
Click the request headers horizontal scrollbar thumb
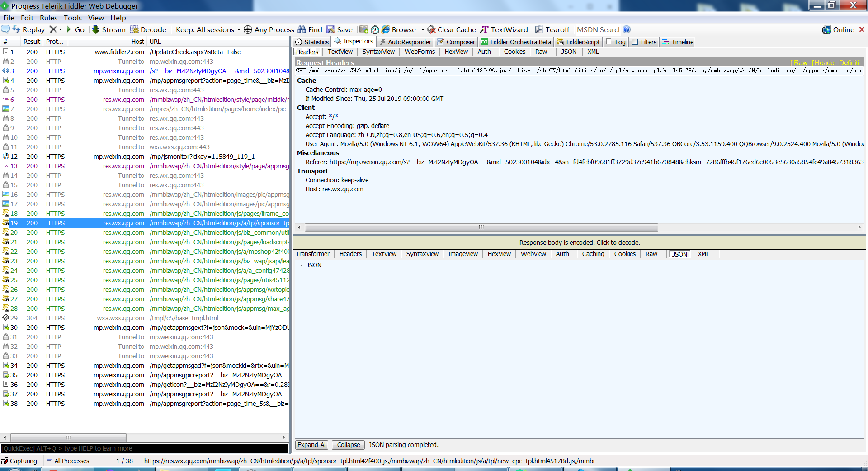[481, 227]
